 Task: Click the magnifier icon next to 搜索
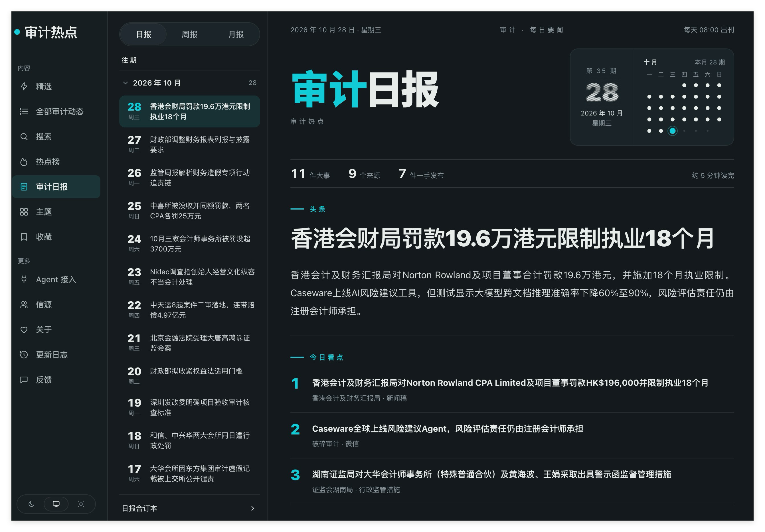pyautogui.click(x=24, y=137)
